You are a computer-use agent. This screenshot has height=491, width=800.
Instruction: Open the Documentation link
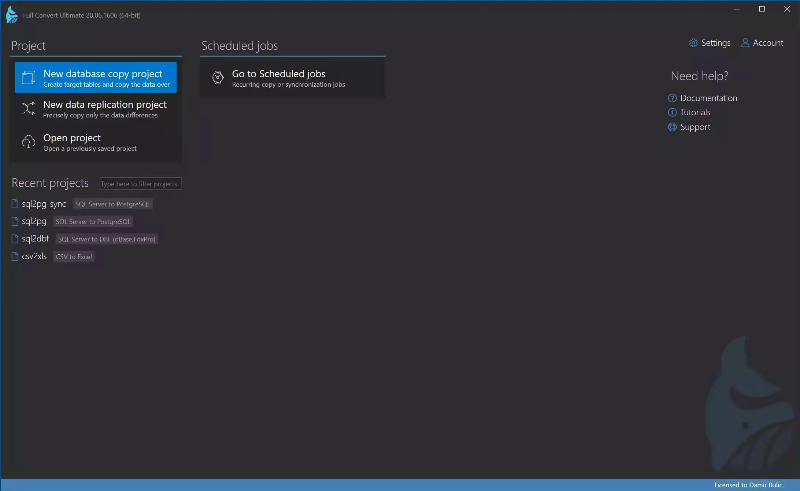pos(708,98)
